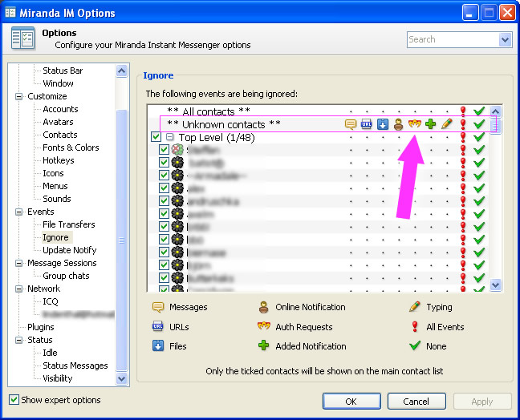Image resolution: width=520 pixels, height=420 pixels.
Task: Click Auth Requests icon in Unknown contacts row
Action: coord(415,124)
